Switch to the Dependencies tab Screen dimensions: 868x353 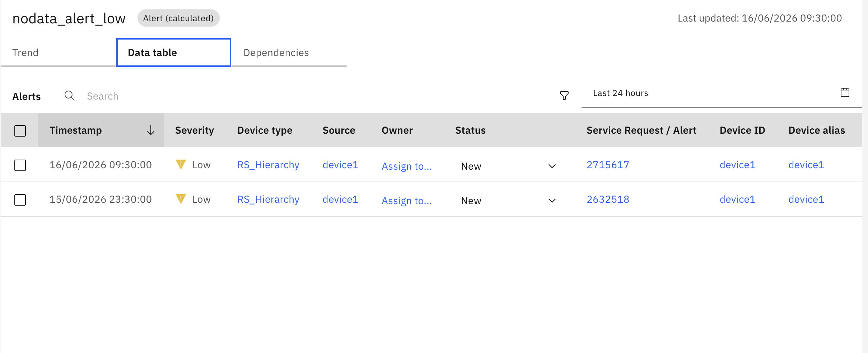coord(289,52)
